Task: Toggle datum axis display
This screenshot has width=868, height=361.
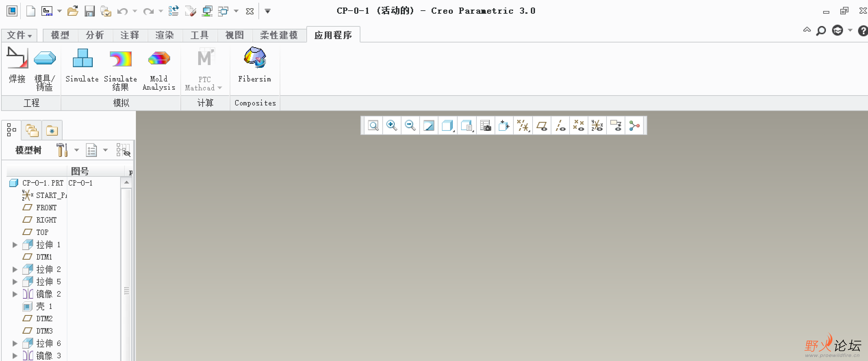Action: pyautogui.click(x=560, y=126)
